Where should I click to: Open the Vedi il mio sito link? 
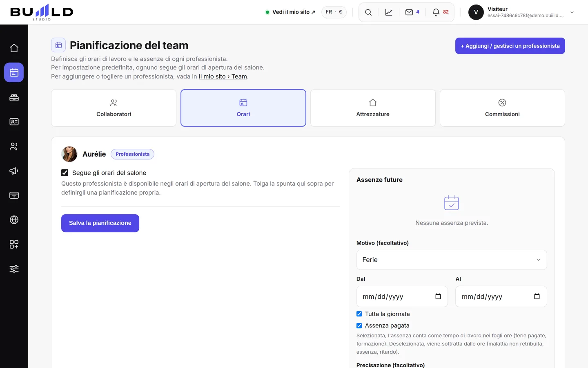pos(290,12)
